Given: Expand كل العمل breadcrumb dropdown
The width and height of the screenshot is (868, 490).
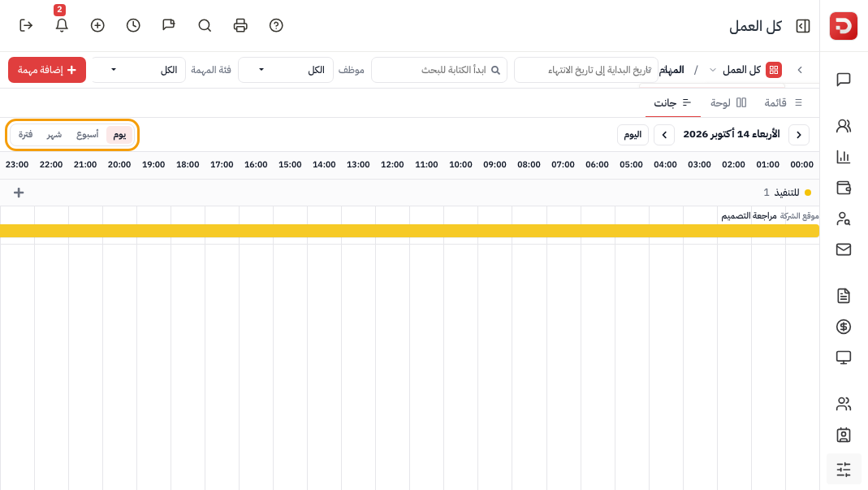Looking at the screenshot, I should (x=712, y=70).
